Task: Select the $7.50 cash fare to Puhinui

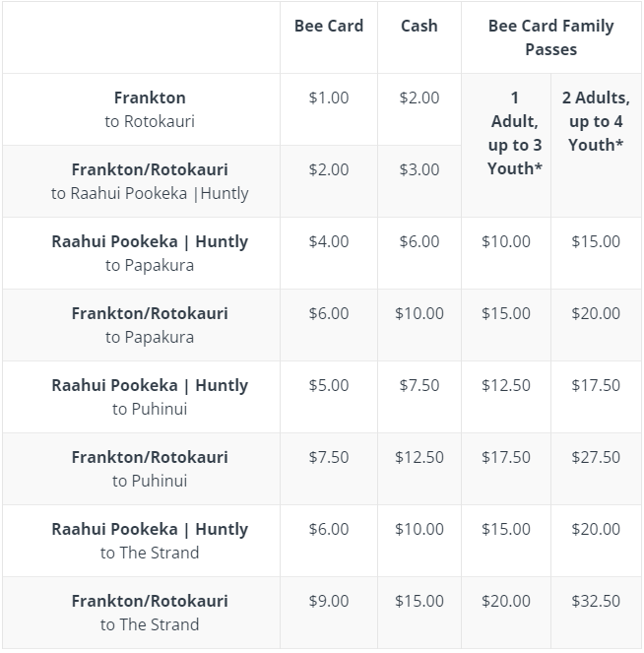Action: [x=419, y=385]
